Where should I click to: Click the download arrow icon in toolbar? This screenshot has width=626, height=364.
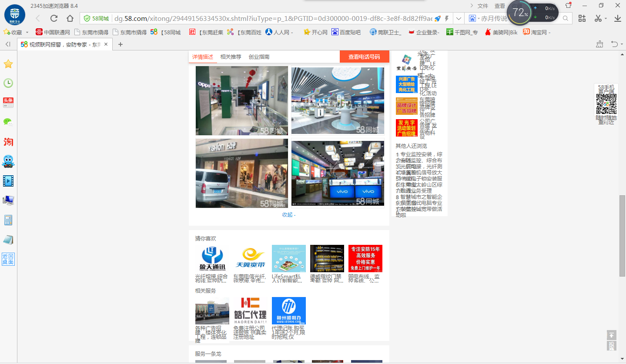point(617,18)
